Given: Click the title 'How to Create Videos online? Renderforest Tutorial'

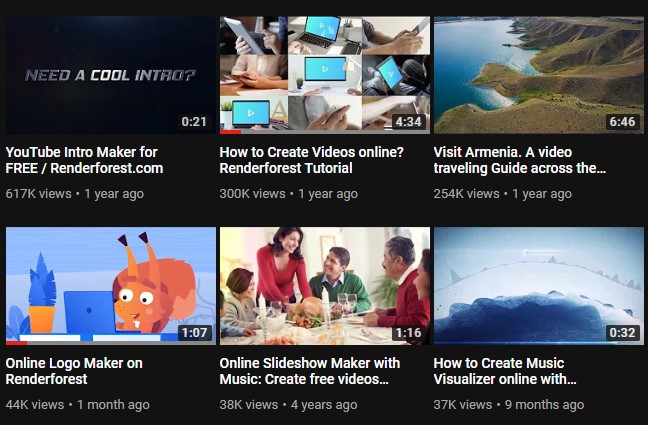Looking at the screenshot, I should click(312, 160).
